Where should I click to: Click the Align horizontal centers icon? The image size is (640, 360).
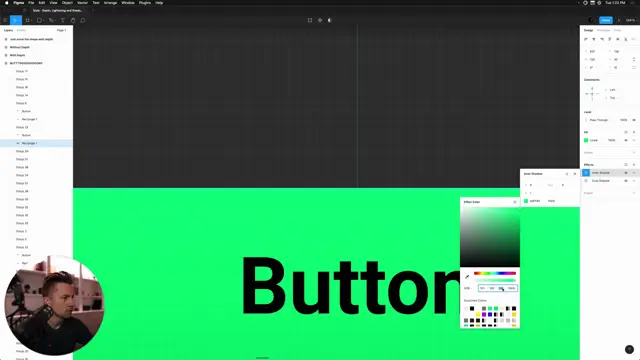pos(594,39)
